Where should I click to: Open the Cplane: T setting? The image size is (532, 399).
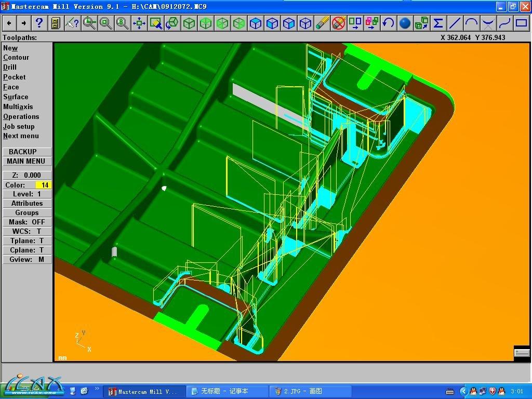click(27, 250)
